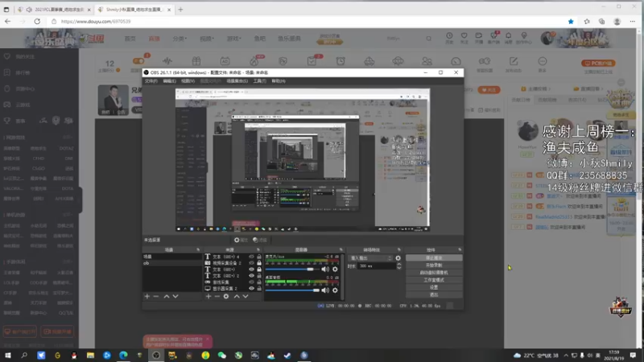Click 停止推流 button in OBS controls
The image size is (644, 362).
(x=434, y=257)
